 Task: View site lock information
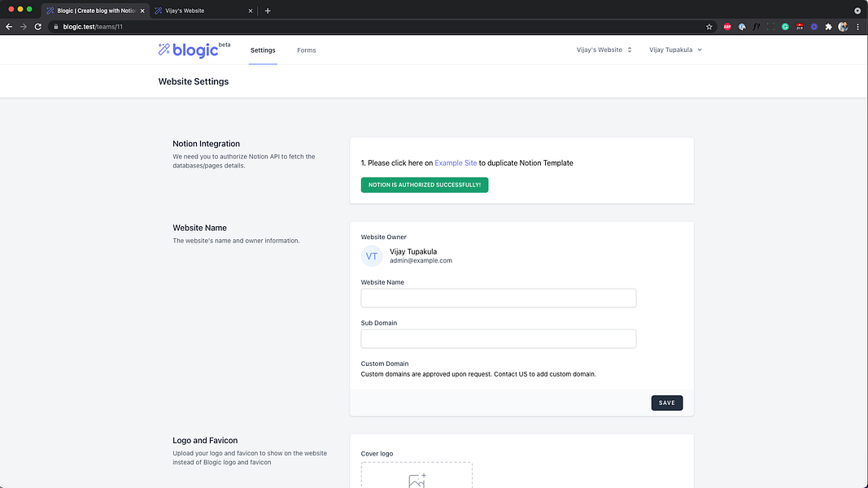click(56, 27)
